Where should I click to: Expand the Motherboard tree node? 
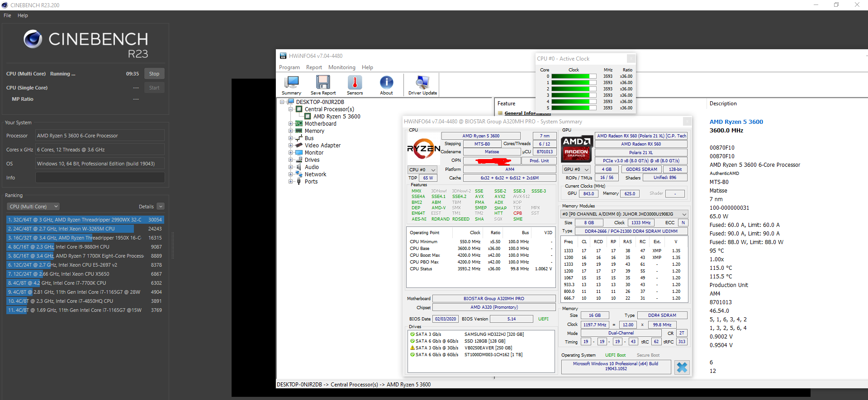tap(291, 123)
